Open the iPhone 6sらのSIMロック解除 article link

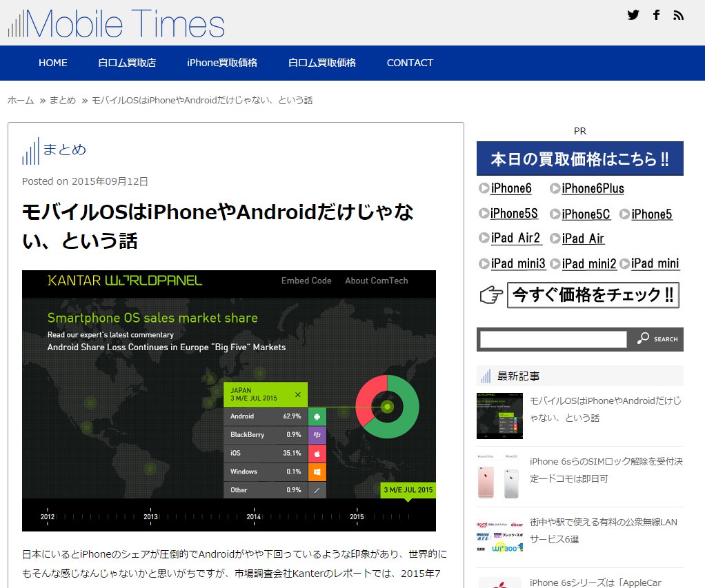(606, 470)
